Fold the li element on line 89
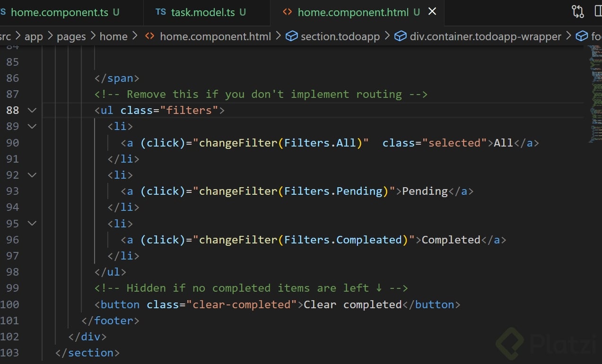602x364 pixels. point(32,126)
